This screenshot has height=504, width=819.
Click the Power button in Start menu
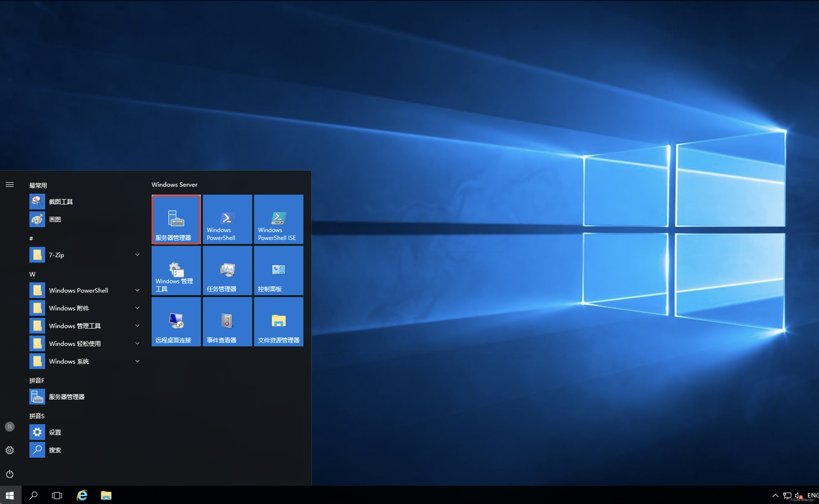10,474
